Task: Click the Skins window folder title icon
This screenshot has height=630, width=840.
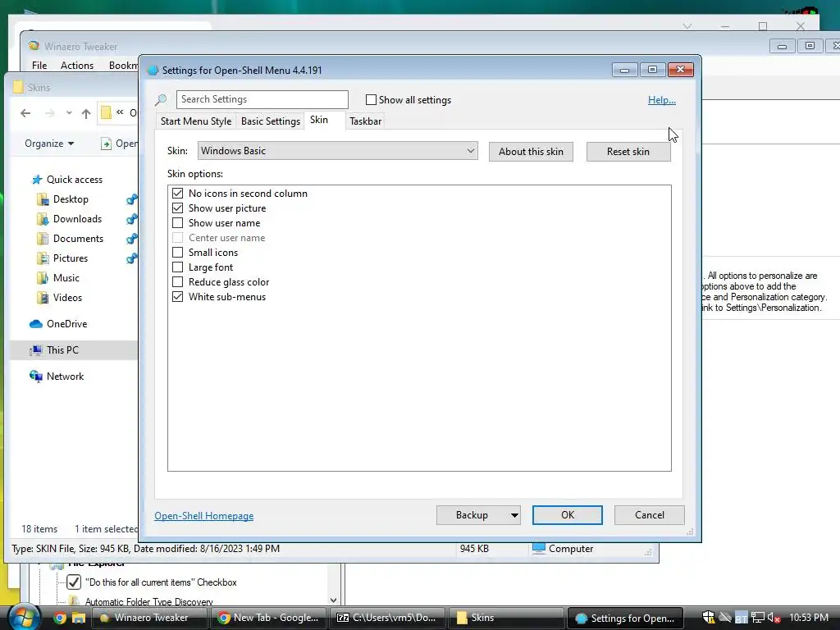Action: click(x=18, y=87)
